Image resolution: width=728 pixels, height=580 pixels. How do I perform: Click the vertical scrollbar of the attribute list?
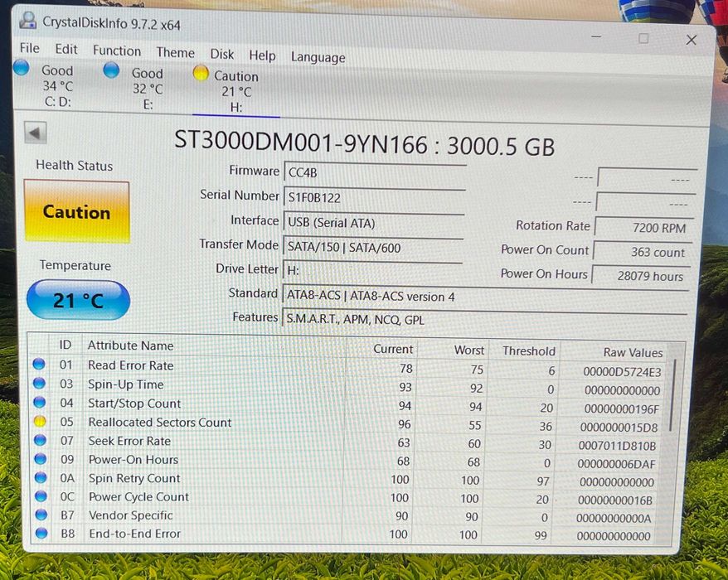click(672, 396)
